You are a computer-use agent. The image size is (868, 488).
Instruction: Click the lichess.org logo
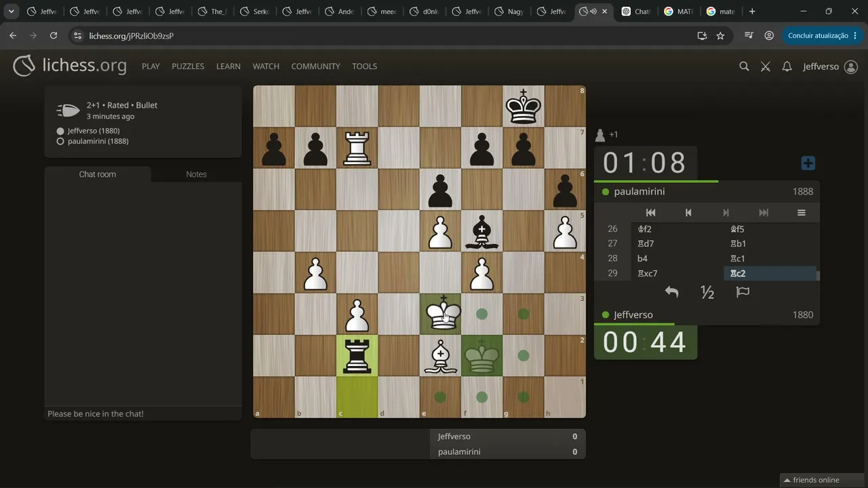point(70,66)
